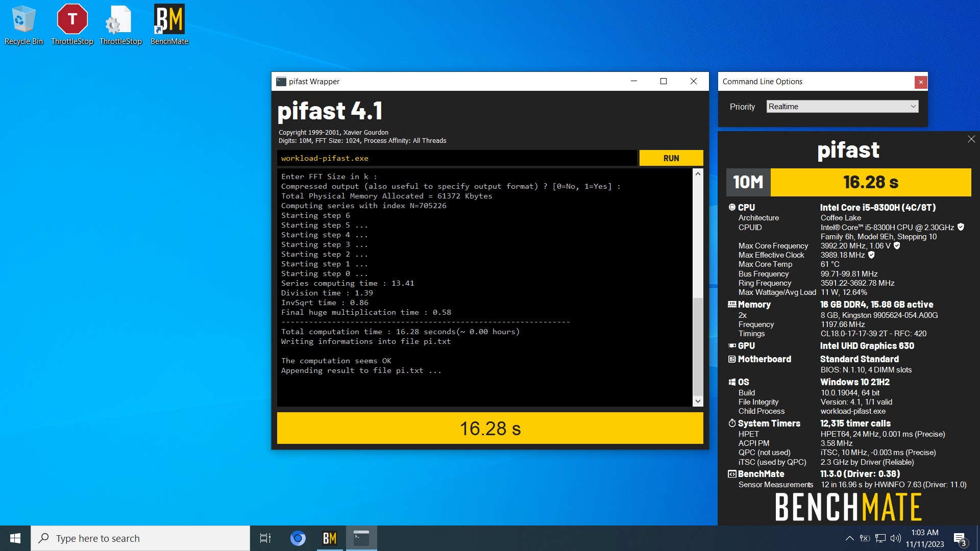980x551 pixels.
Task: Click the BenchMate version section icon
Action: point(732,474)
